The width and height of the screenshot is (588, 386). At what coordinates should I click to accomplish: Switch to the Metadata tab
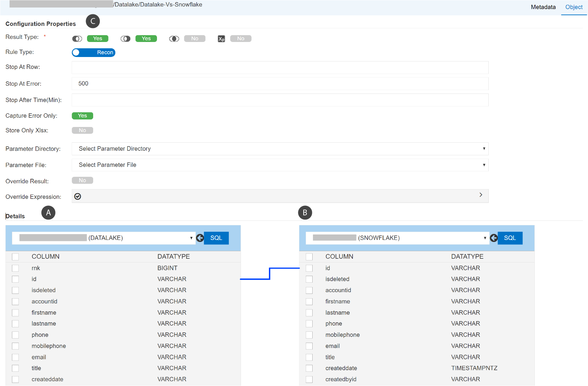pyautogui.click(x=543, y=7)
